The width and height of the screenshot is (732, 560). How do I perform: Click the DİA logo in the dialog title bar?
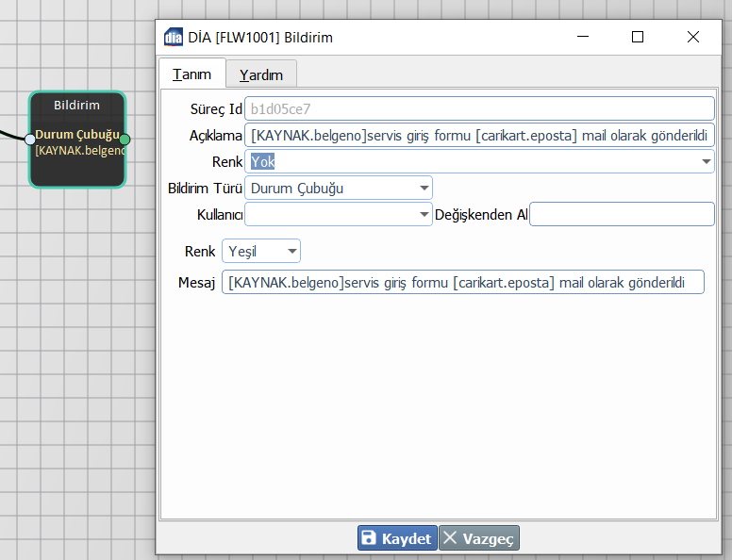tap(174, 38)
